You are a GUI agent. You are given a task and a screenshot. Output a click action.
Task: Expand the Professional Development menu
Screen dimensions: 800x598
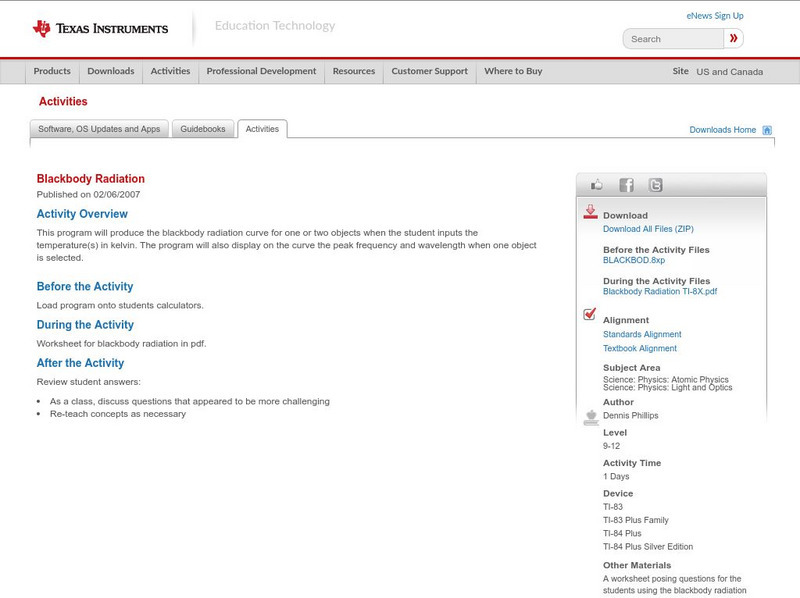point(261,71)
